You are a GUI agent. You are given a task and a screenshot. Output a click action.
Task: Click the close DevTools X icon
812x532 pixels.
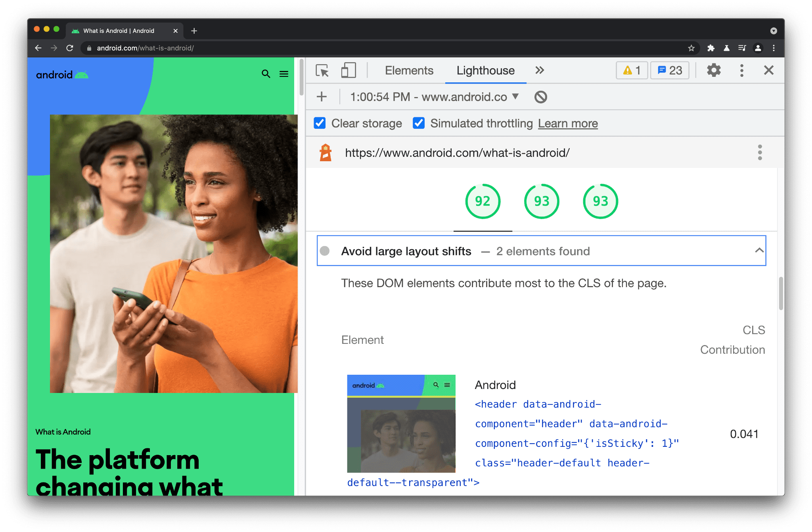click(769, 70)
